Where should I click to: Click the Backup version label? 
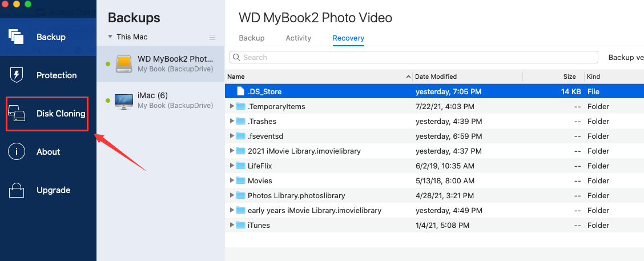coord(626,57)
